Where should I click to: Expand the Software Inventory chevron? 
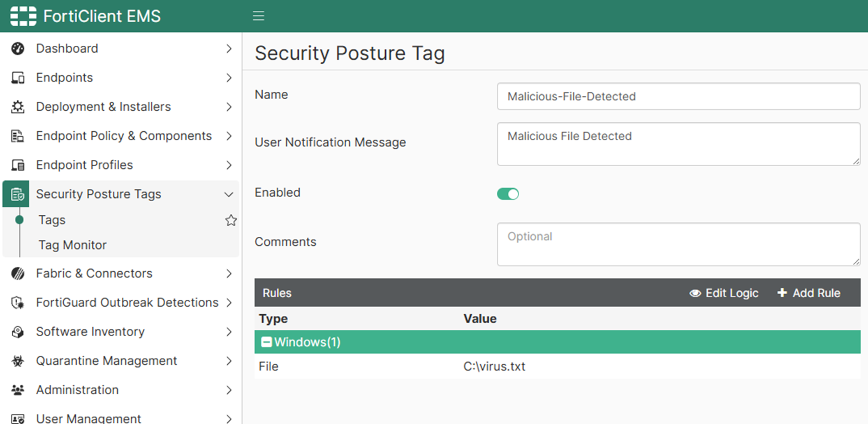coord(229,332)
